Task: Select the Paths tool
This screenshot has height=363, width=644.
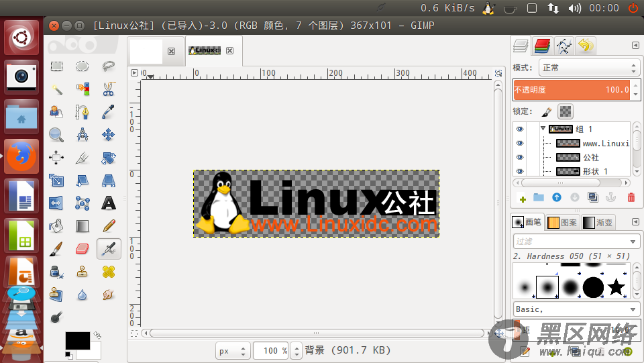Action: pyautogui.click(x=82, y=111)
